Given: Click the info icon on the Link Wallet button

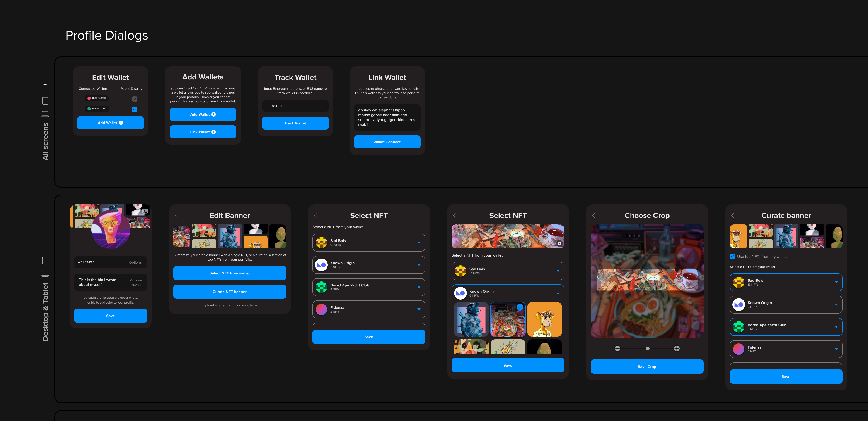Looking at the screenshot, I should pos(214,132).
